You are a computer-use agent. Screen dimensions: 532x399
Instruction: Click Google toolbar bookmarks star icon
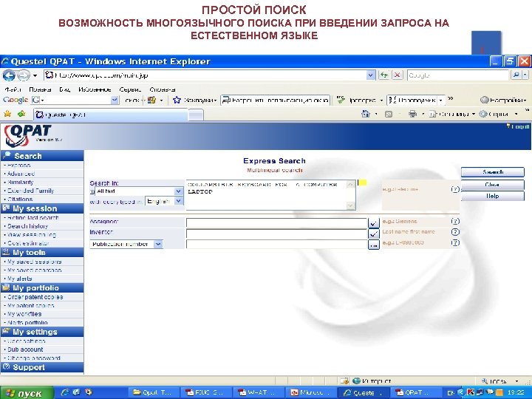177,100
